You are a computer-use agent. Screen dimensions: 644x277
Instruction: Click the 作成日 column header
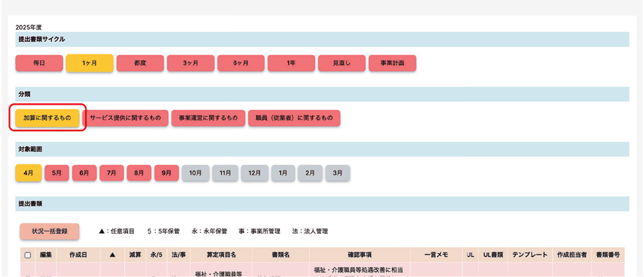pos(78,255)
